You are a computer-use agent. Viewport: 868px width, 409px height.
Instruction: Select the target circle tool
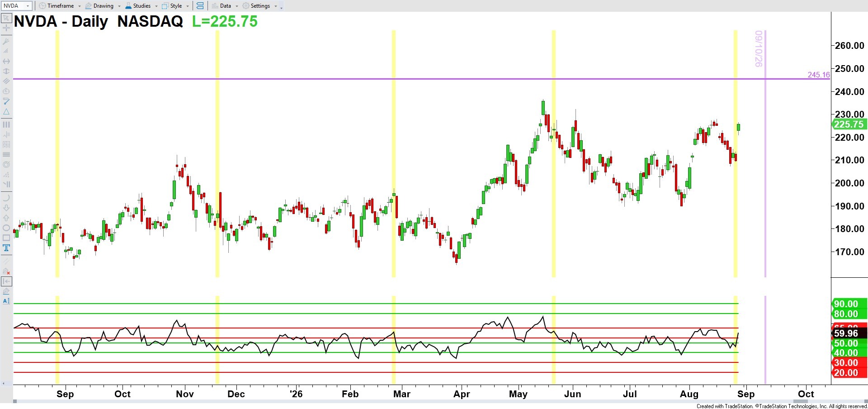[6, 164]
